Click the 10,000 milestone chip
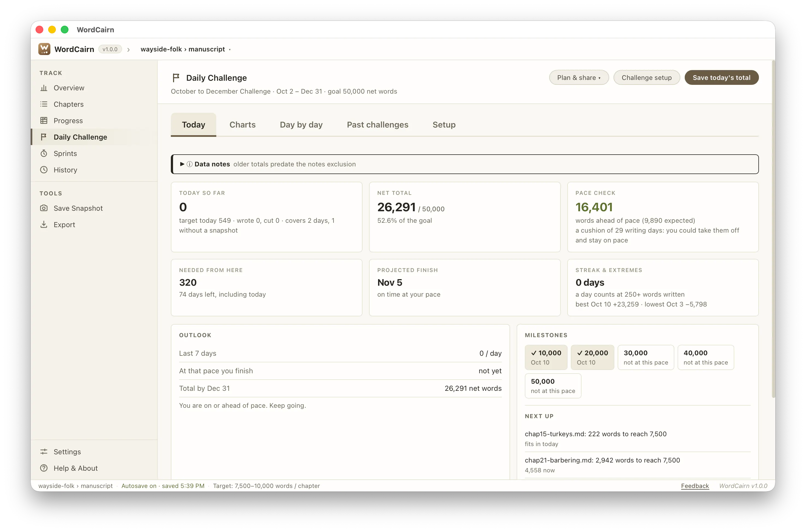Screen dimensions: 806x532 546,357
